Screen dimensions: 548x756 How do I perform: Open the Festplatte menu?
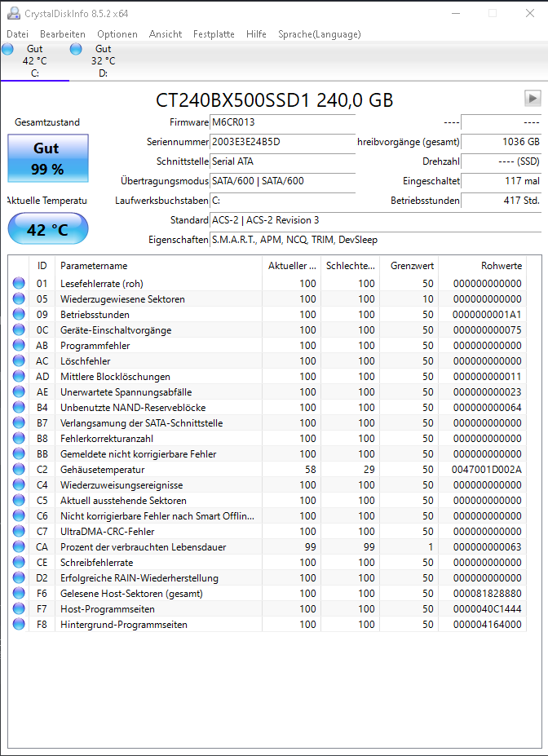pos(214,34)
